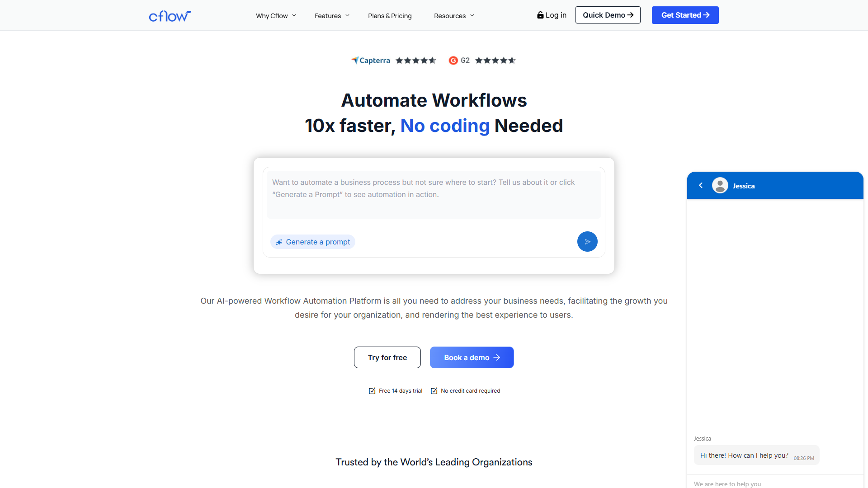Select the sparkle icon on Generate a prompt

tap(279, 242)
